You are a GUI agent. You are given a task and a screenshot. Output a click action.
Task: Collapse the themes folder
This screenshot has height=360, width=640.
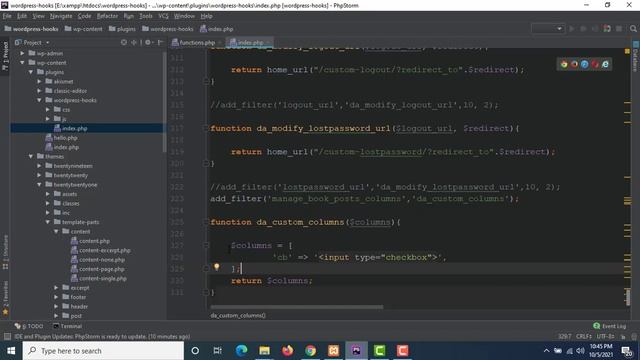pyautogui.click(x=31, y=156)
